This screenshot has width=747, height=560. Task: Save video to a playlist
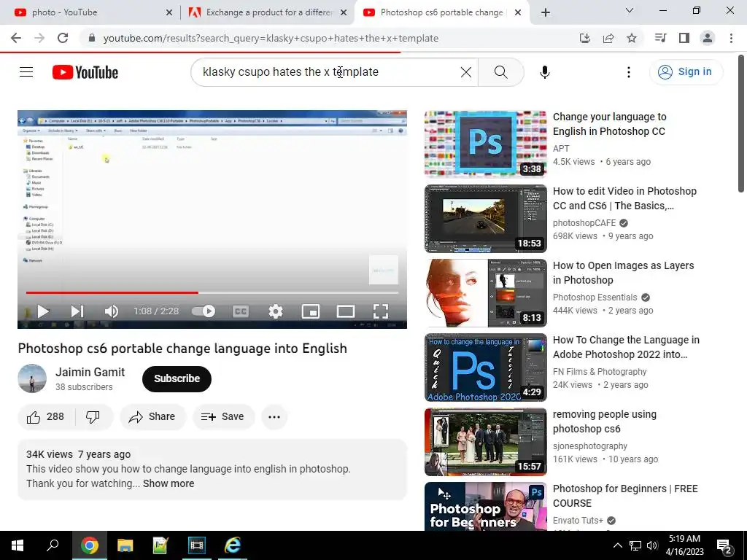pyautogui.click(x=223, y=416)
